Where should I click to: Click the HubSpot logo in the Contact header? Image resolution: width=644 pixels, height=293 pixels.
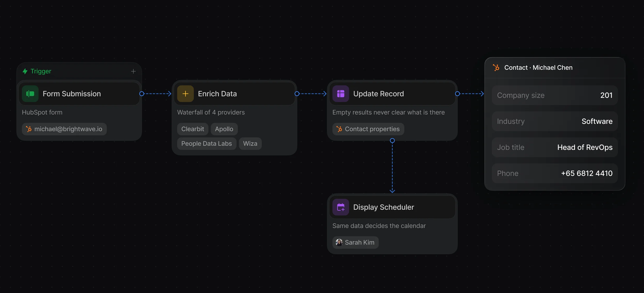tap(496, 68)
